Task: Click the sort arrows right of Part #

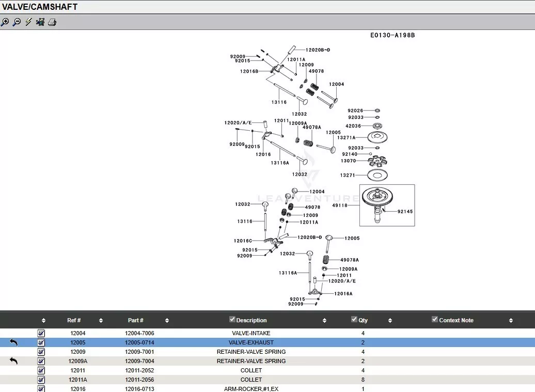Action: [x=167, y=321]
